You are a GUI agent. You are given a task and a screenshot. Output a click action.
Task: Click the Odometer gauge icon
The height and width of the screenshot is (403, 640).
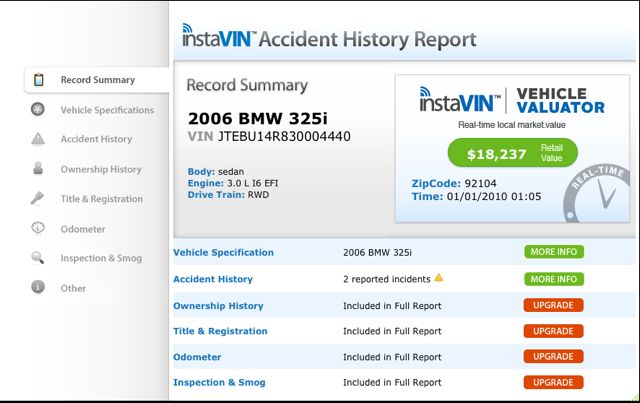pos(38,228)
